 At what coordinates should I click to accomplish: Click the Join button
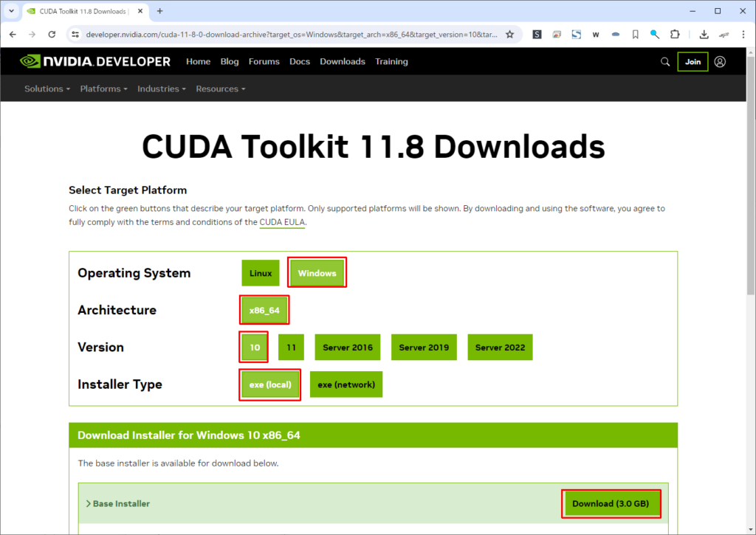(x=693, y=62)
